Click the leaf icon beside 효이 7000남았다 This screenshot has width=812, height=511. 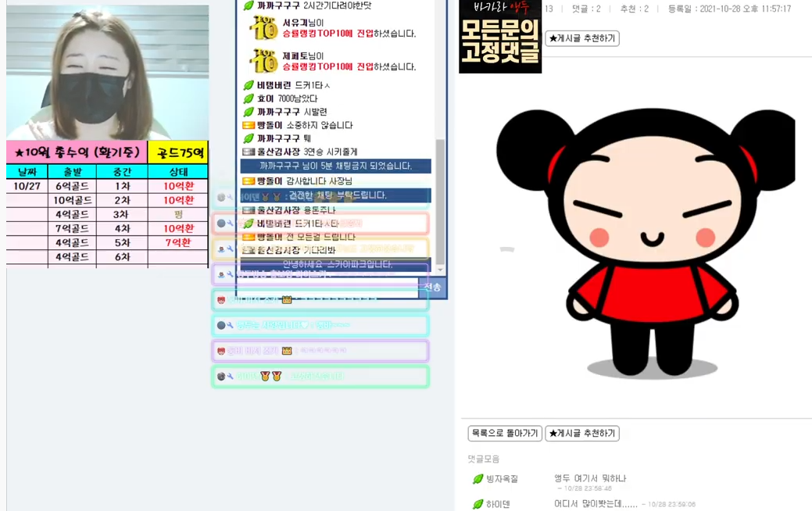click(249, 98)
